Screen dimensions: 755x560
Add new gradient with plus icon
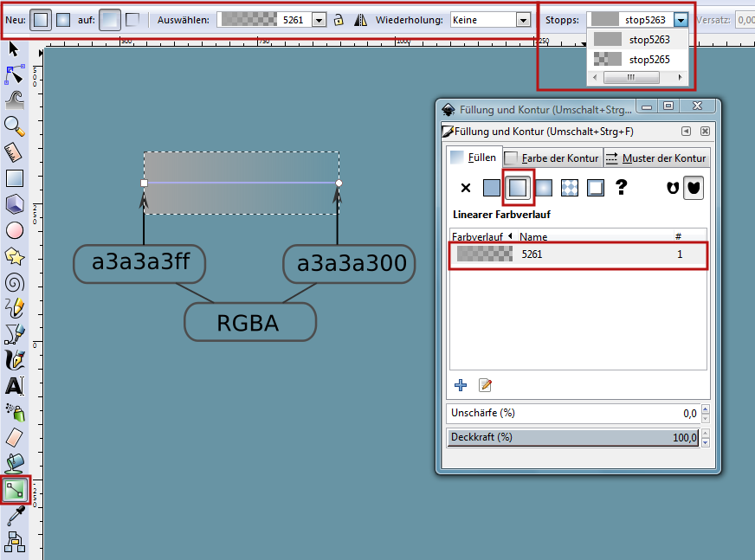[461, 385]
